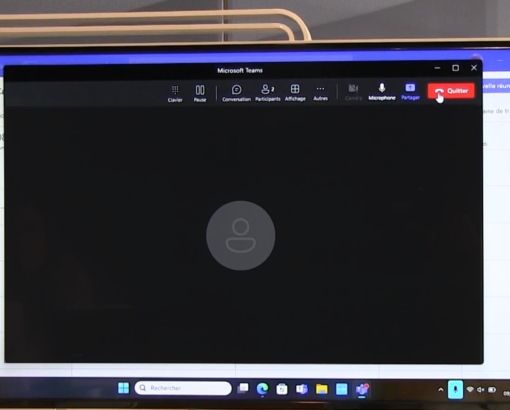Expand the Autres more actions menu
Screen dimensions: 510x410
(x=320, y=93)
